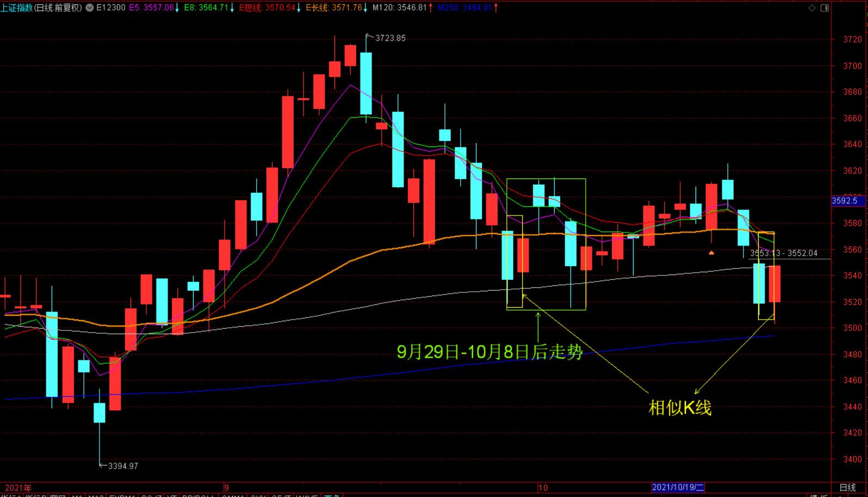Click the 3400 price axis label

tap(852, 459)
